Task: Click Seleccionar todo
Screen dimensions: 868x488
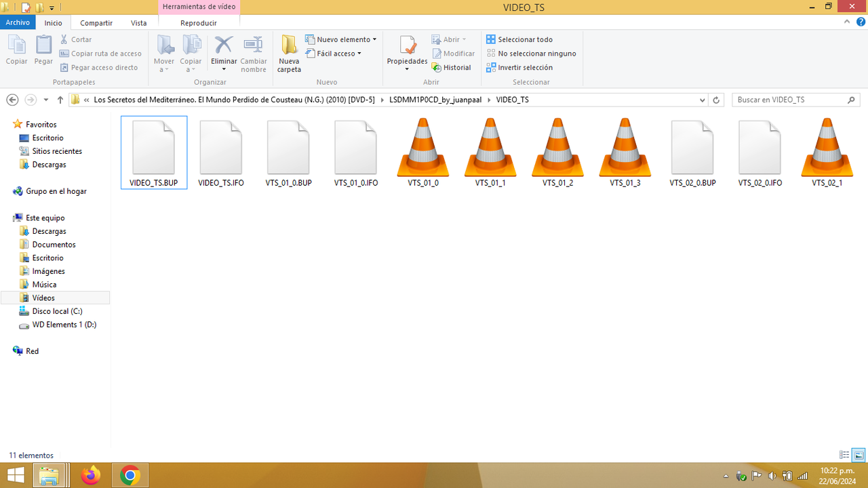Action: click(x=519, y=39)
